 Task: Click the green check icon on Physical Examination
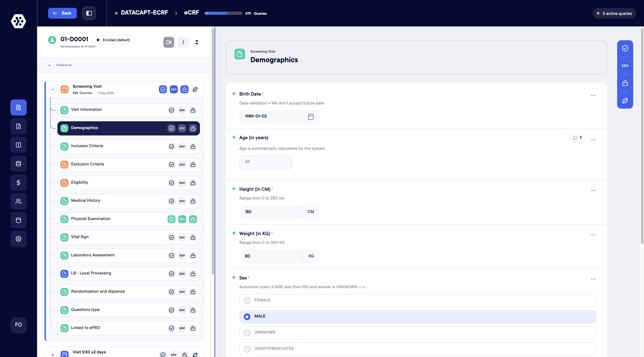[x=171, y=219]
